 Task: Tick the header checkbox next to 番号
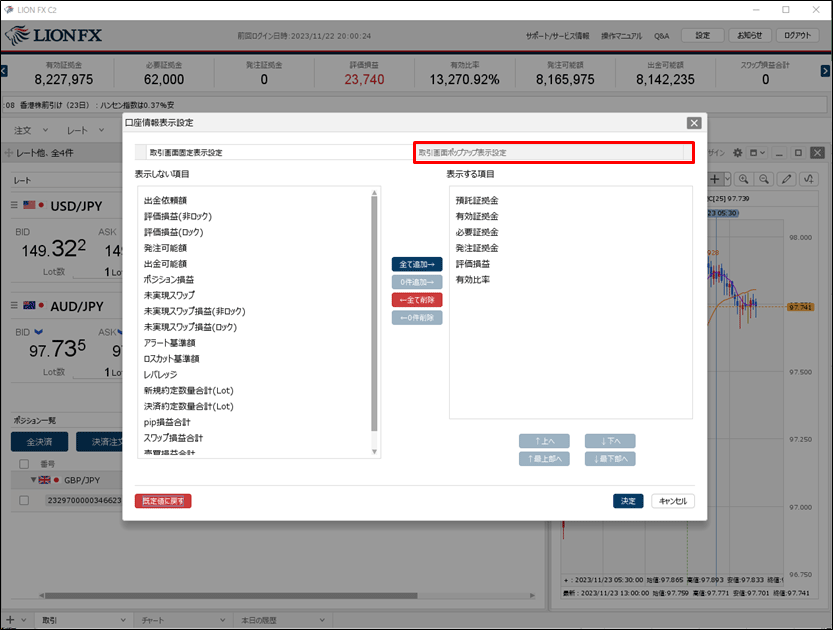pos(24,464)
